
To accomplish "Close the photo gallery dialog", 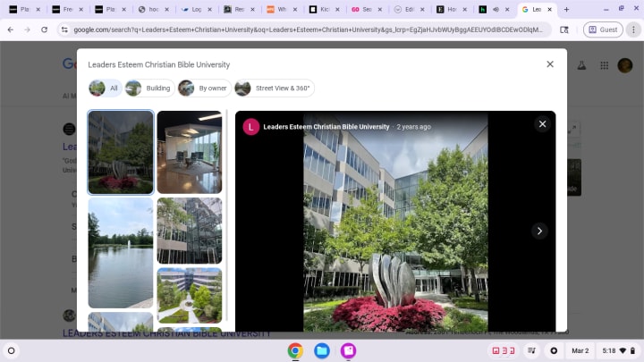I will (x=550, y=64).
